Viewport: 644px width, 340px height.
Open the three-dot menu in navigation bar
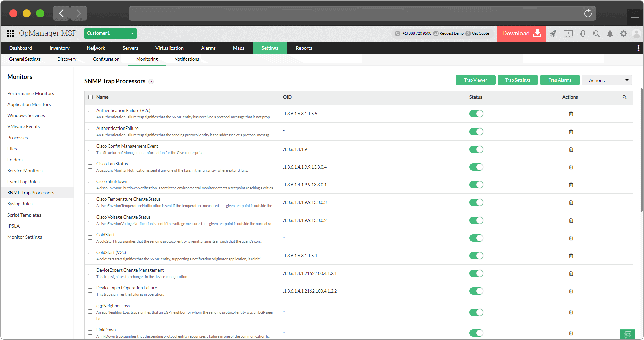coord(638,48)
